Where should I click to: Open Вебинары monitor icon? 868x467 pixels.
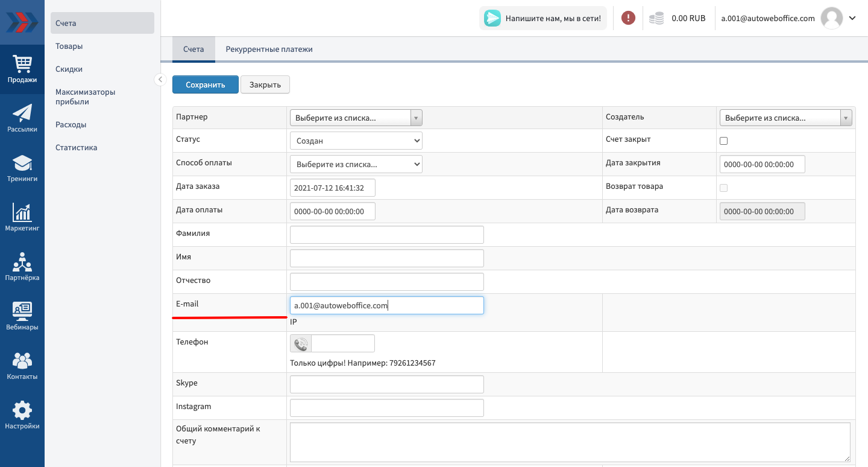(x=22, y=316)
